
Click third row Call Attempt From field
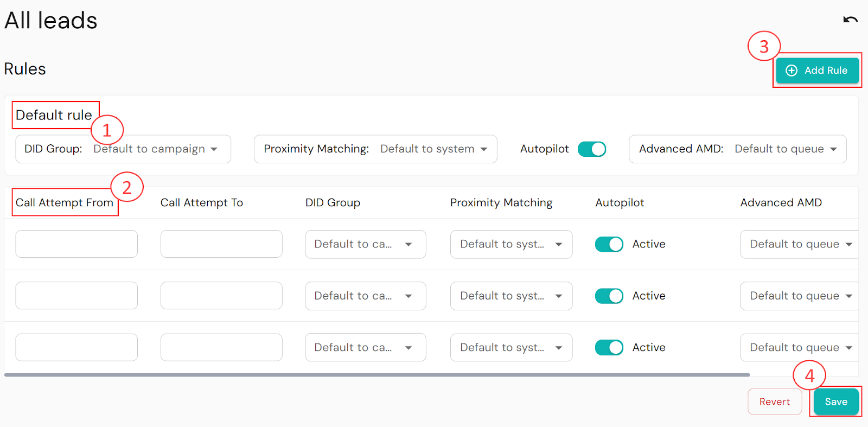pyautogui.click(x=76, y=347)
